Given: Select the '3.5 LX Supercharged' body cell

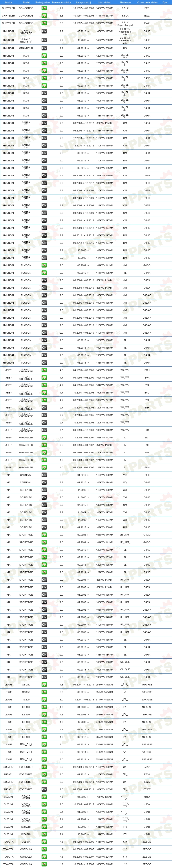Looking at the screenshot, I should click(x=125, y=24).
